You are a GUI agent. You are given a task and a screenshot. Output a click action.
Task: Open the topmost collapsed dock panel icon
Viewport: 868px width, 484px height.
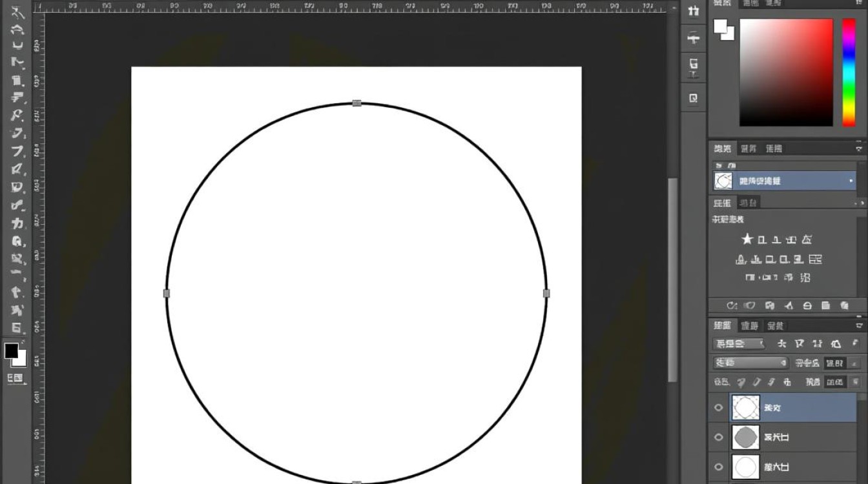click(694, 11)
